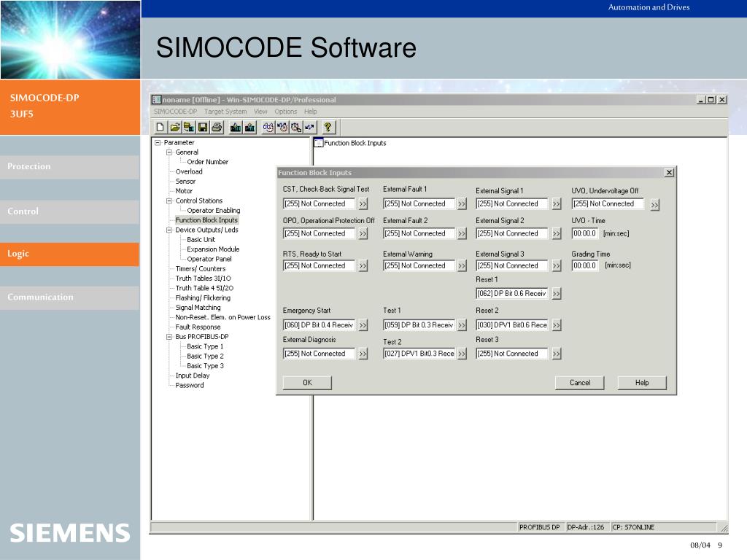Open External Signal 2 selector arrow
This screenshot has height=560, width=747.
click(x=557, y=234)
